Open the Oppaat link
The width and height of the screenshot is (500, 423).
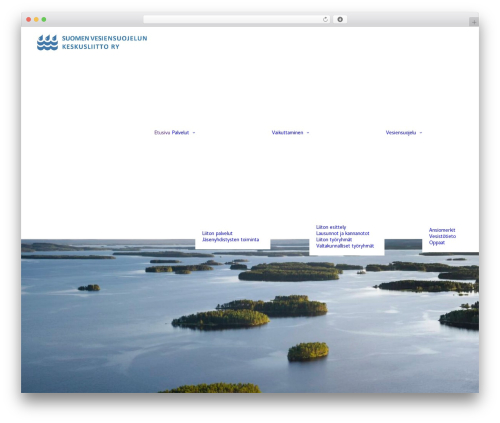[437, 243]
